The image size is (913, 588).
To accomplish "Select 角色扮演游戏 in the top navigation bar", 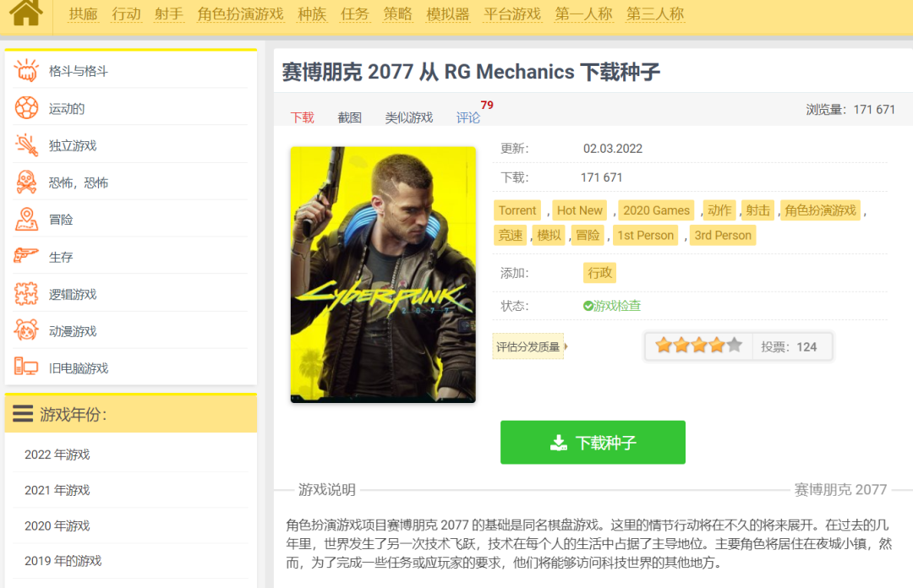I will (240, 14).
